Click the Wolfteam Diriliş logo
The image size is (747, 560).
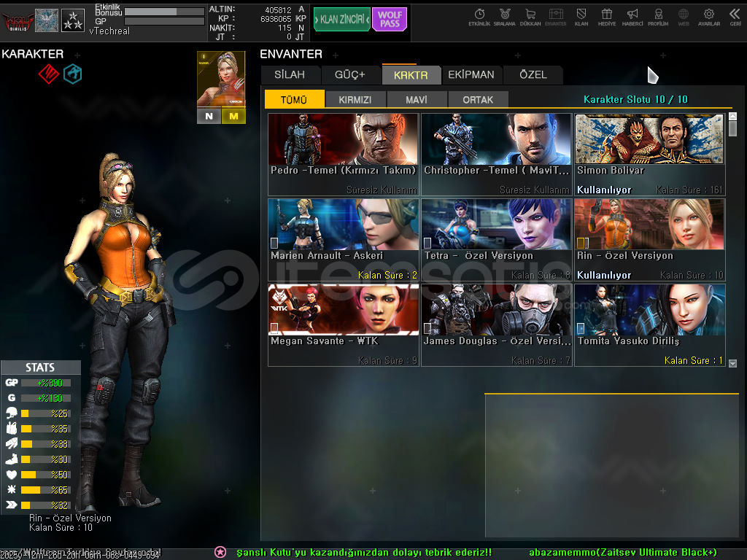[x=18, y=21]
